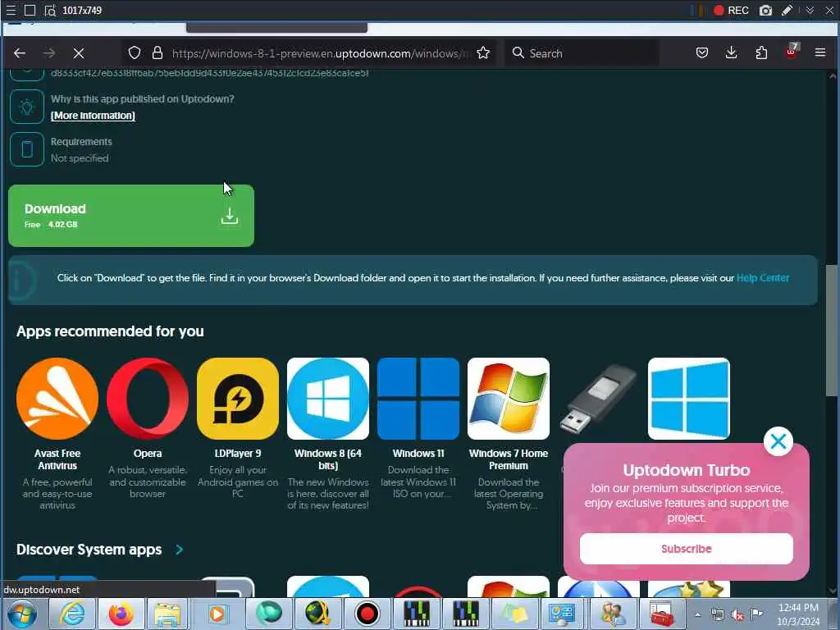Open the LDPlayer 9 app icon
The height and width of the screenshot is (630, 840).
coord(238,399)
